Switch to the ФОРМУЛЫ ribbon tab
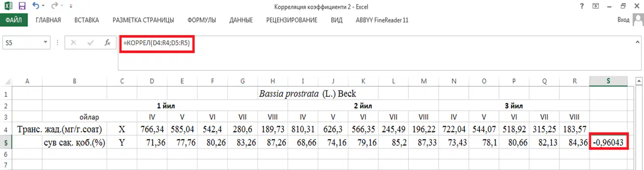This screenshot has height=170, width=644. pos(201,20)
